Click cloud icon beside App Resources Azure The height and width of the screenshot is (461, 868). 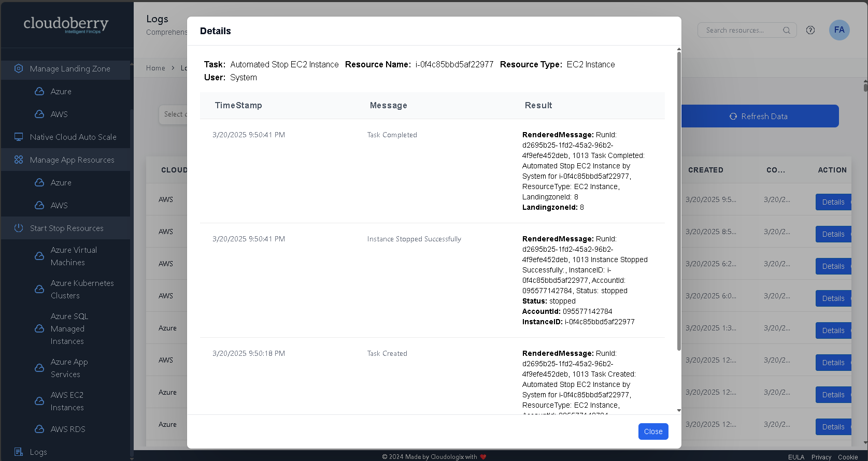pos(39,182)
